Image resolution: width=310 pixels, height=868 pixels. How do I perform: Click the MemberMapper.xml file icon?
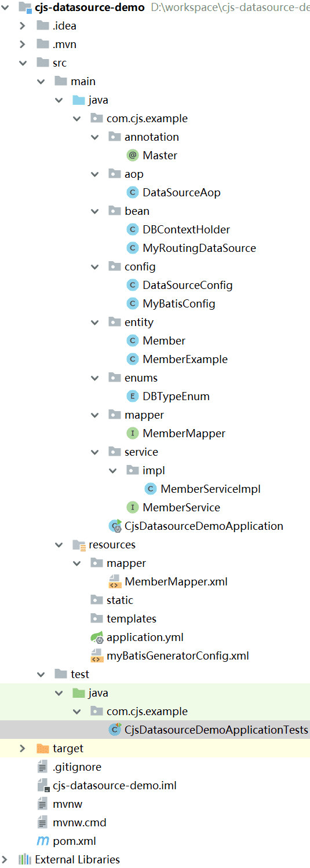115,581
